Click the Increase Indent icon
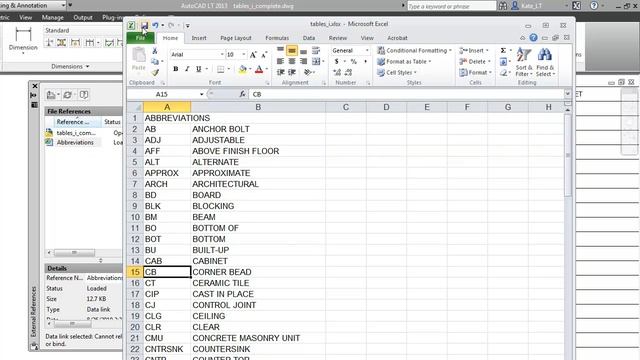The image size is (640, 360). click(x=292, y=72)
